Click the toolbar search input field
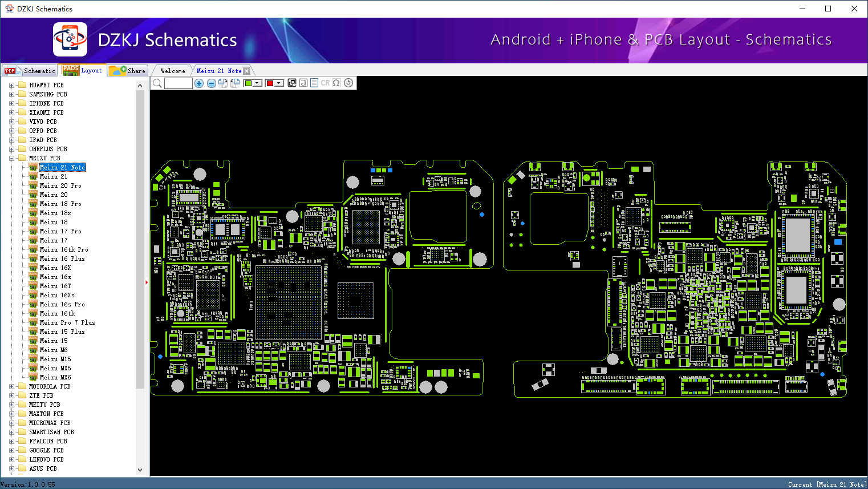Screen dimensions: 868x489 (x=179, y=83)
